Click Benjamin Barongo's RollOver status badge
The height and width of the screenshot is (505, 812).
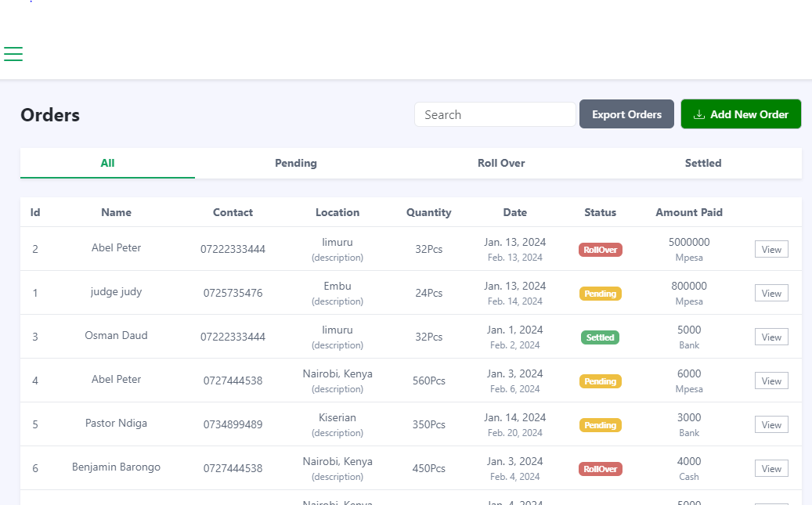coord(601,469)
